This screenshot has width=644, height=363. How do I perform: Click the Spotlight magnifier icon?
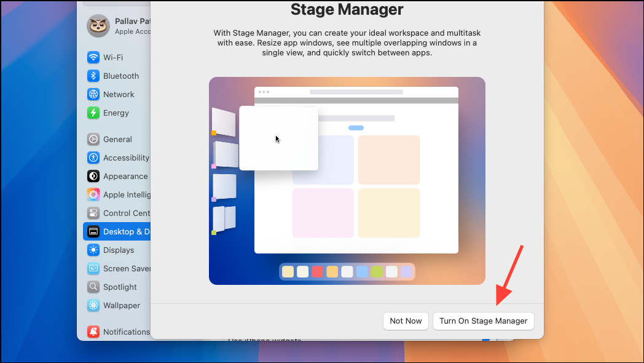tap(93, 287)
